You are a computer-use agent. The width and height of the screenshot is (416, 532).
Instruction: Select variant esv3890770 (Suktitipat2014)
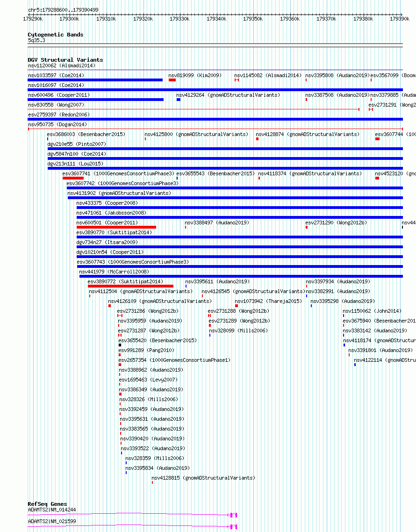pos(114,233)
